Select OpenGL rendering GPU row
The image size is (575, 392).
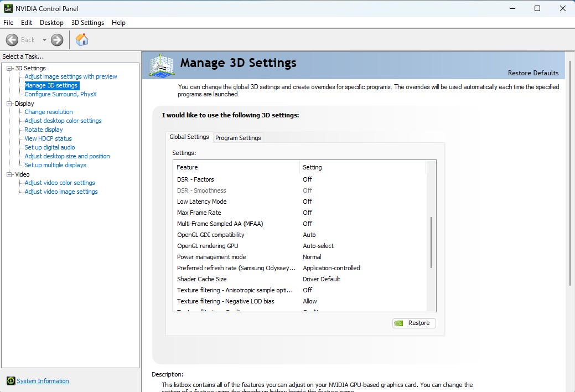299,245
